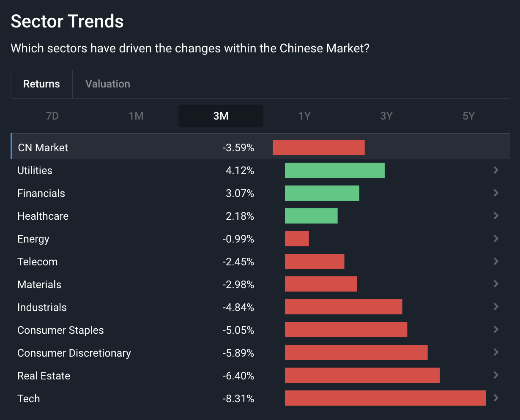The width and height of the screenshot is (520, 420).
Task: Open Materials via its arrow icon
Action: 496,284
